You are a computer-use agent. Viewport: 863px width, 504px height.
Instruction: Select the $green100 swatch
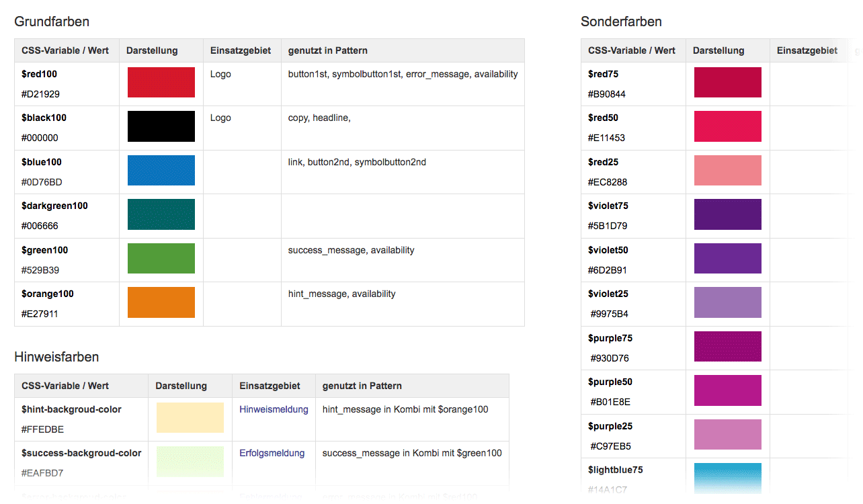coord(161,258)
